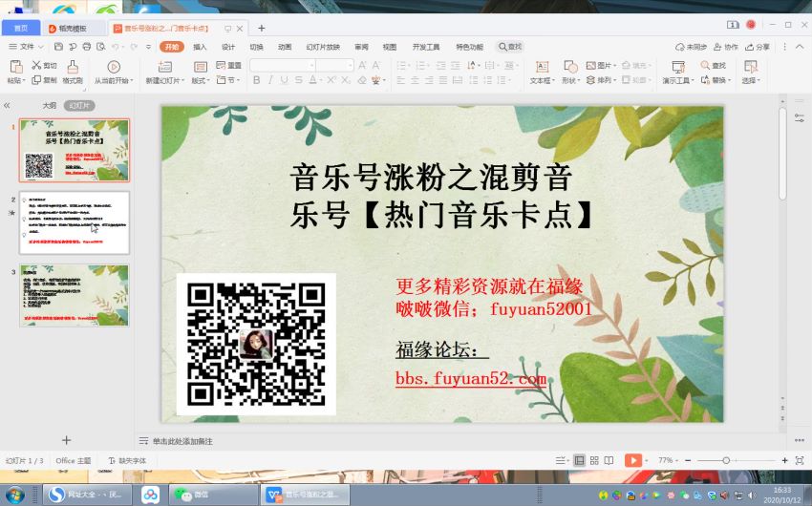Click the Print Preview icon
812x506 pixels.
(x=100, y=47)
